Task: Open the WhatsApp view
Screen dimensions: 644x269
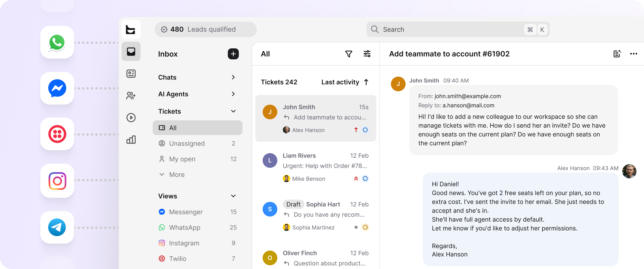Action: [197, 228]
